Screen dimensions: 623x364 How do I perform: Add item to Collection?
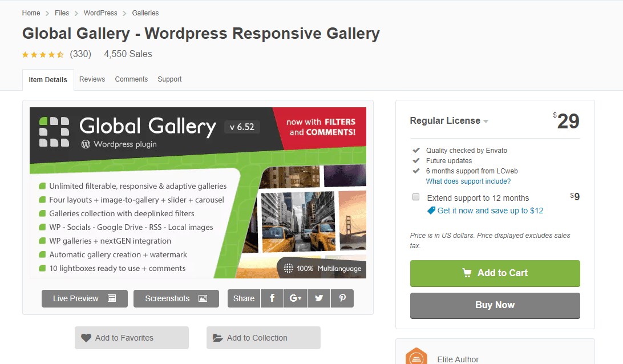coord(264,338)
